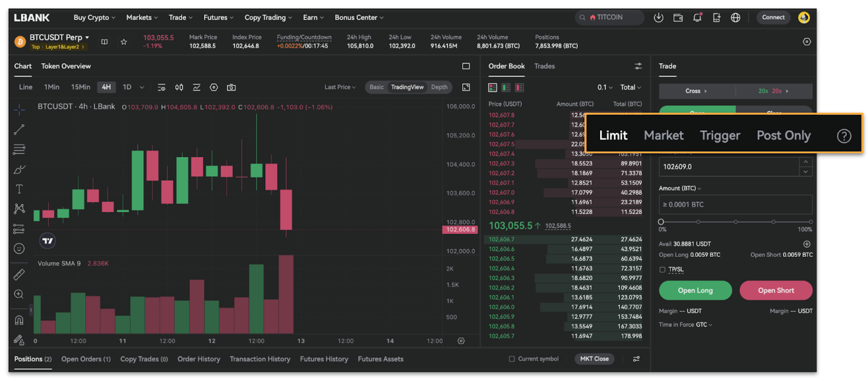The image size is (868, 379).
Task: Open the Last Price dropdown
Action: (340, 87)
